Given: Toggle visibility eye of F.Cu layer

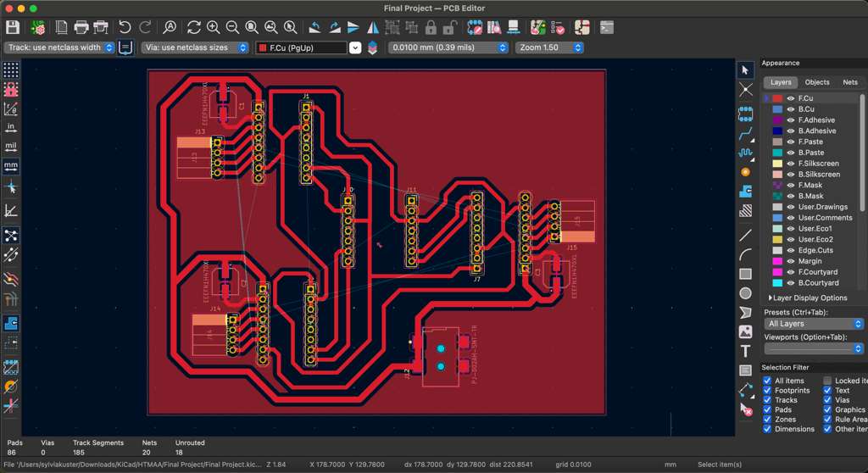Looking at the screenshot, I should point(791,98).
